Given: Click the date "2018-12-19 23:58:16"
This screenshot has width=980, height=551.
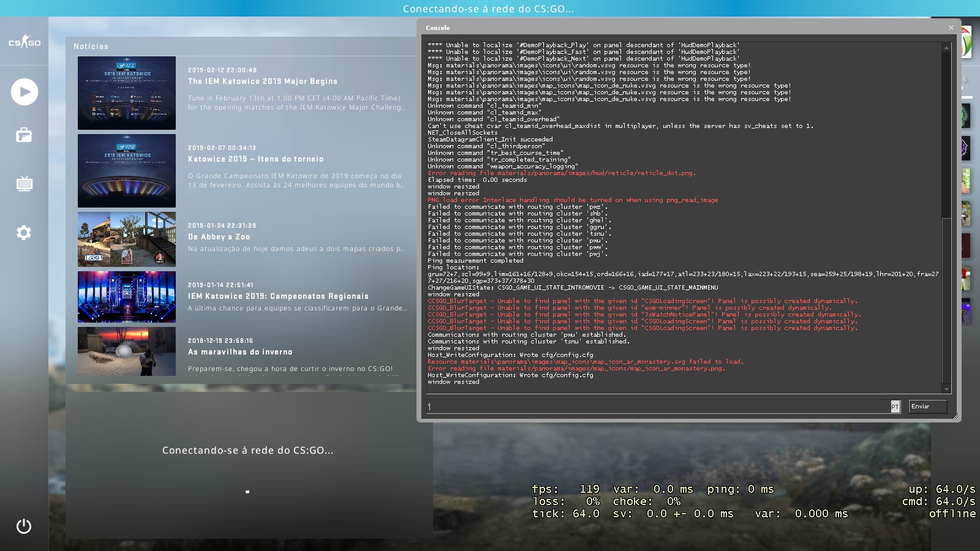Looking at the screenshot, I should tap(221, 341).
